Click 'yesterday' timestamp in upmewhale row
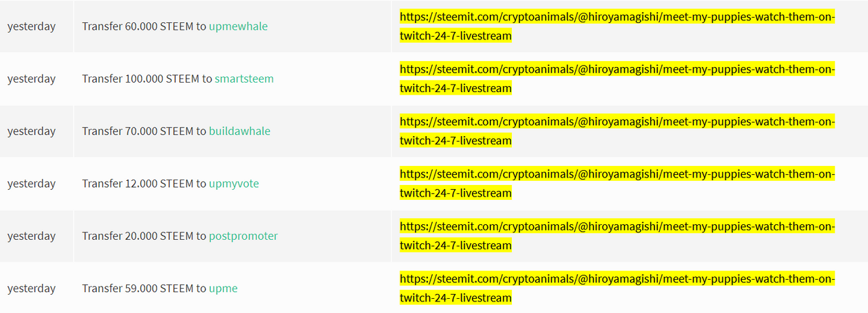868x313 pixels. click(x=31, y=26)
